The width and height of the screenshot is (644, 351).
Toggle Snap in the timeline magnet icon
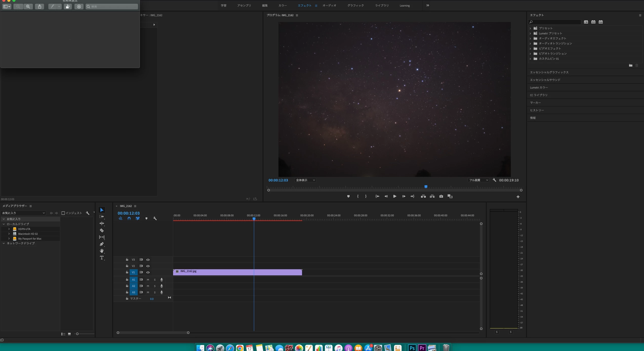click(x=129, y=218)
